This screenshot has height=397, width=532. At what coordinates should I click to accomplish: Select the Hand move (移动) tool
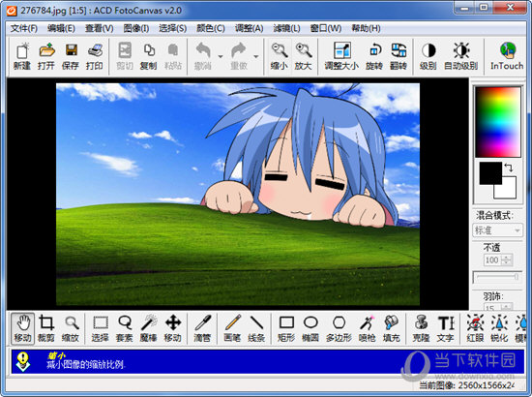[x=23, y=328]
